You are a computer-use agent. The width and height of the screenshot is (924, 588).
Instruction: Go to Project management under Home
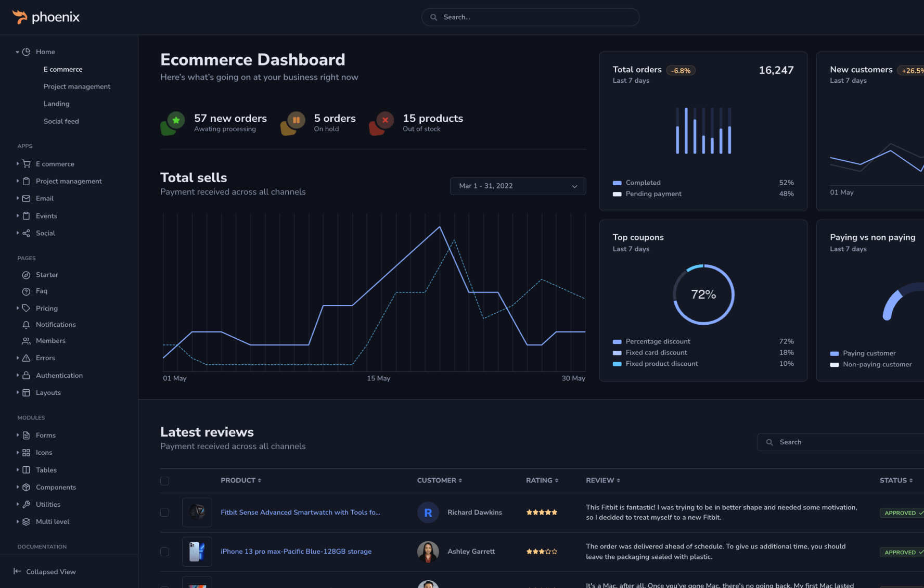(x=77, y=87)
